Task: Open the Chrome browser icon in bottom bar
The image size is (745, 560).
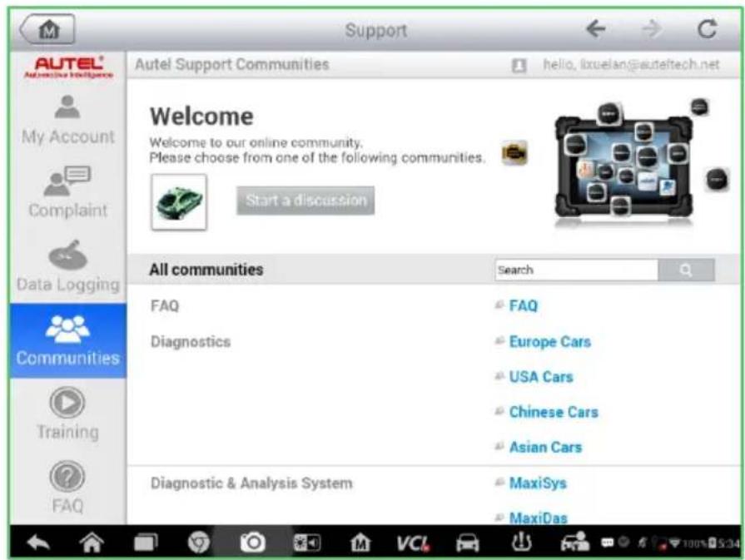Action: (199, 543)
